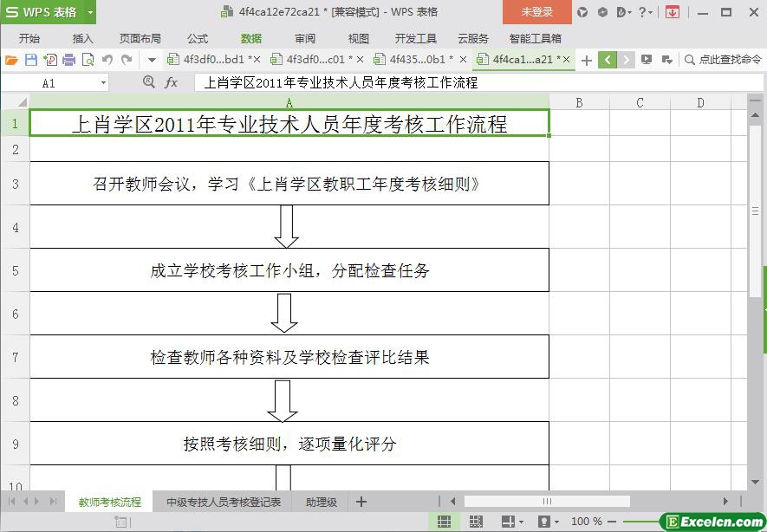767x532 pixels.
Task: Switch to sheet 中级专技人员考核登记表
Action: [x=224, y=502]
